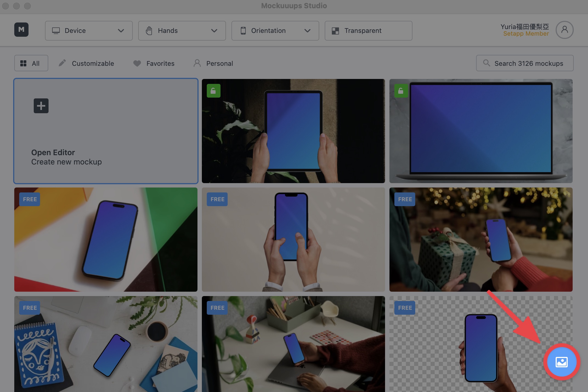Click the Favorites heart icon
This screenshot has height=392, width=588.
(137, 63)
